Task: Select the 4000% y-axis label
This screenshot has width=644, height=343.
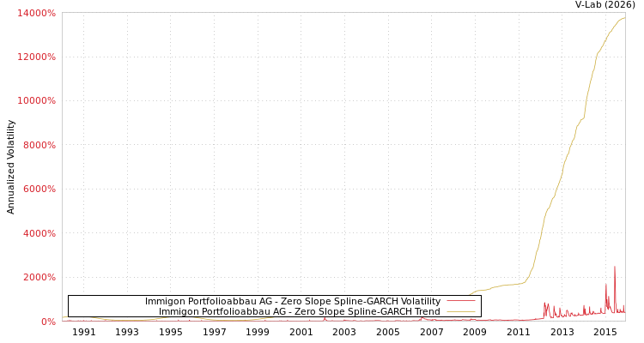Action: click(39, 233)
